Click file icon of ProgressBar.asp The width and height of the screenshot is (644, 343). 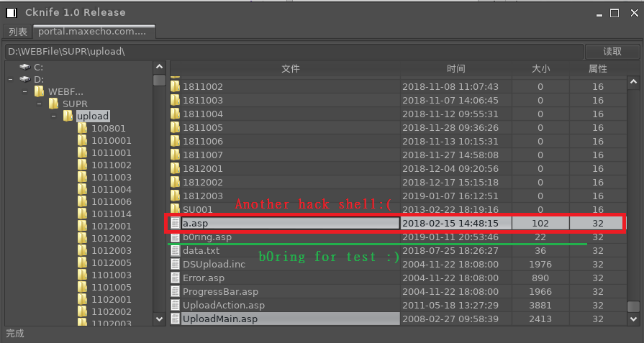click(x=176, y=292)
